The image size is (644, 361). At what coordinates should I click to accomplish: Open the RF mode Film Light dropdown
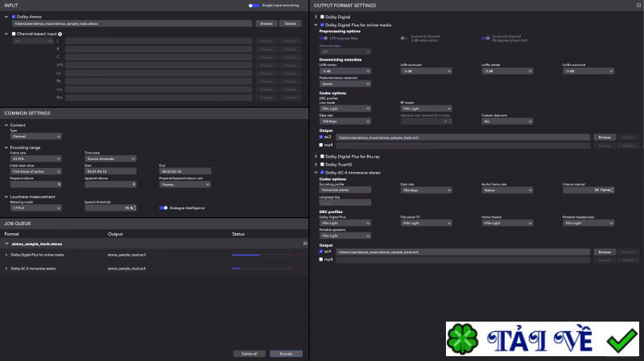tap(426, 109)
